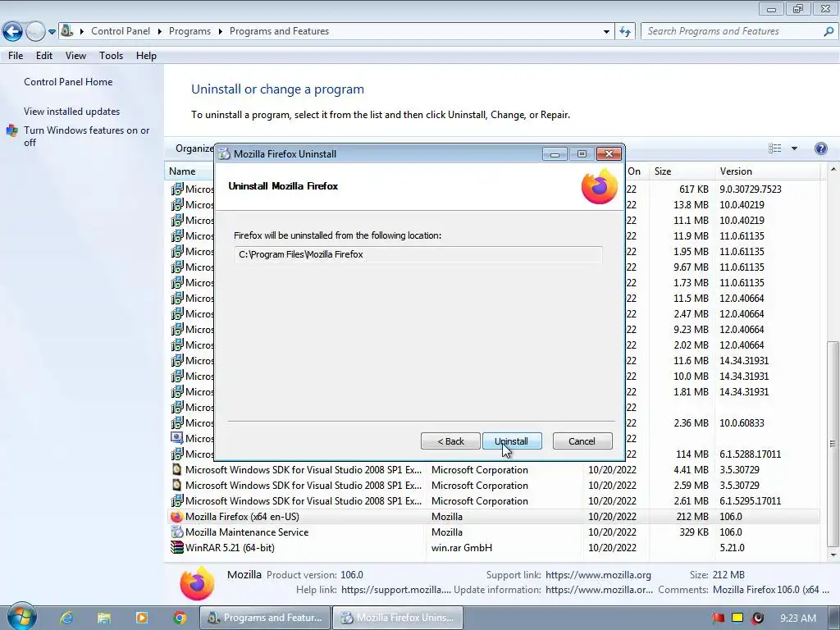
Task: Open the help link support.mozilla in details
Action: tap(396, 590)
